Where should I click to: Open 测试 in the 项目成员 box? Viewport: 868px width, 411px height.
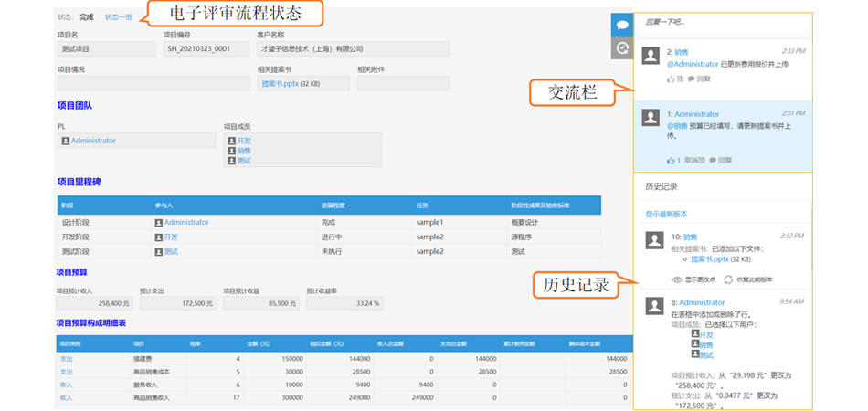point(244,161)
